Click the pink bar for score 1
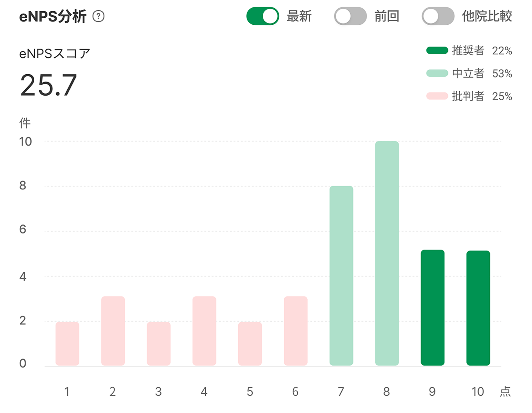 (67, 343)
